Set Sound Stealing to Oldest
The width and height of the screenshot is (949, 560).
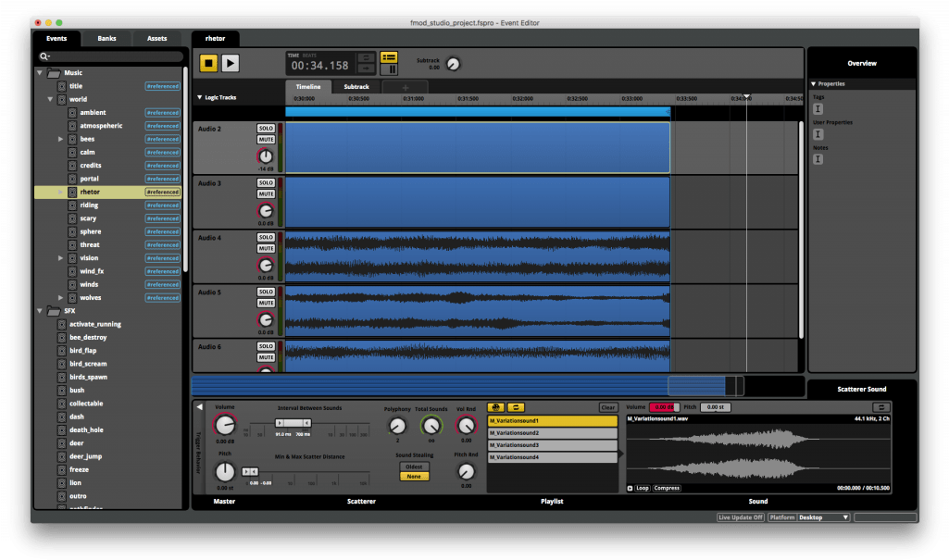coord(414,467)
